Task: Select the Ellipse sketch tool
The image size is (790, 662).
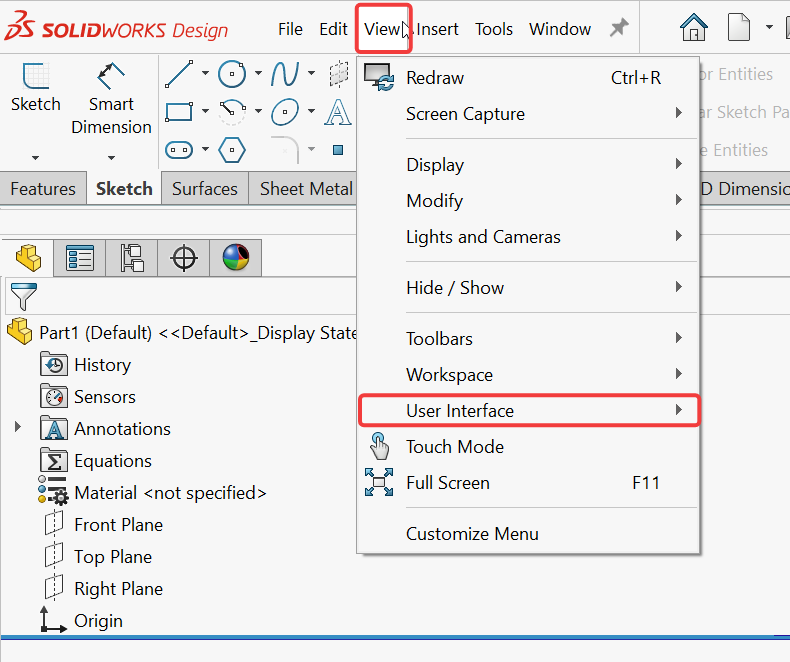Action: pyautogui.click(x=285, y=111)
